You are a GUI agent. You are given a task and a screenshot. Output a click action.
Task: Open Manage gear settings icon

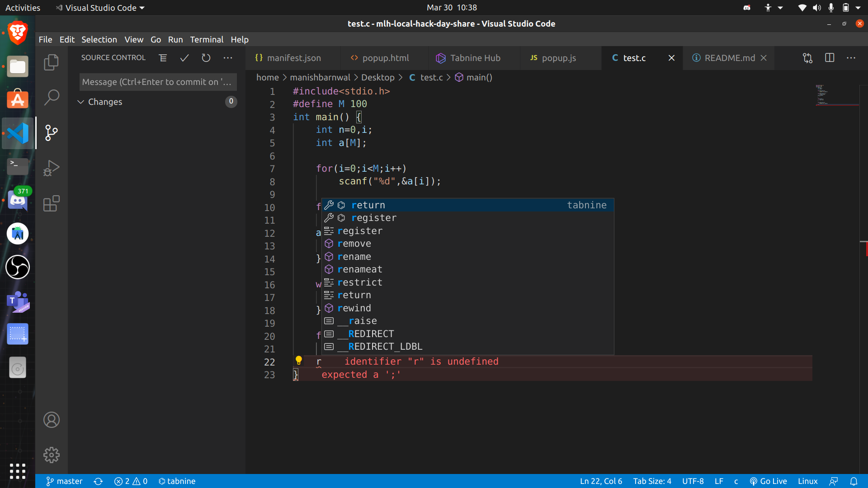51,455
